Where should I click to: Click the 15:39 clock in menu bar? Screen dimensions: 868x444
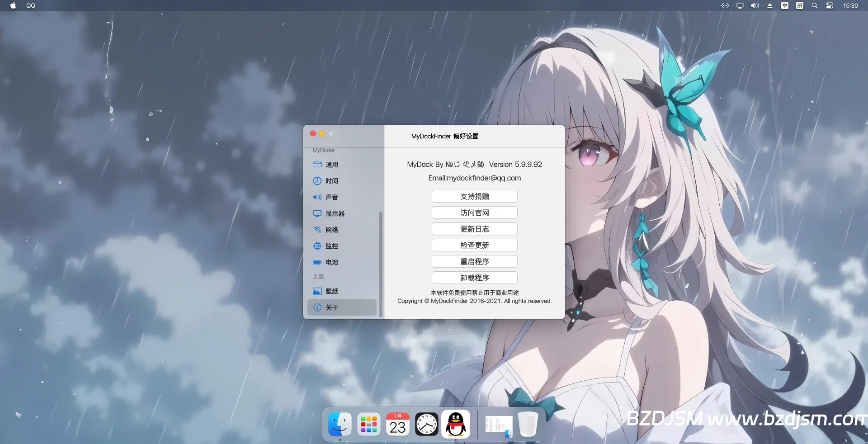(850, 6)
